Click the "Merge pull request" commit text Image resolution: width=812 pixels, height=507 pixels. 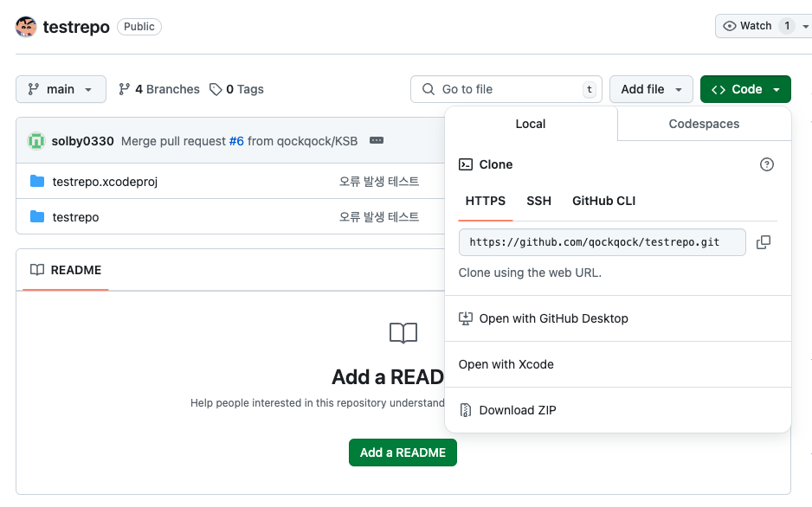[173, 141]
